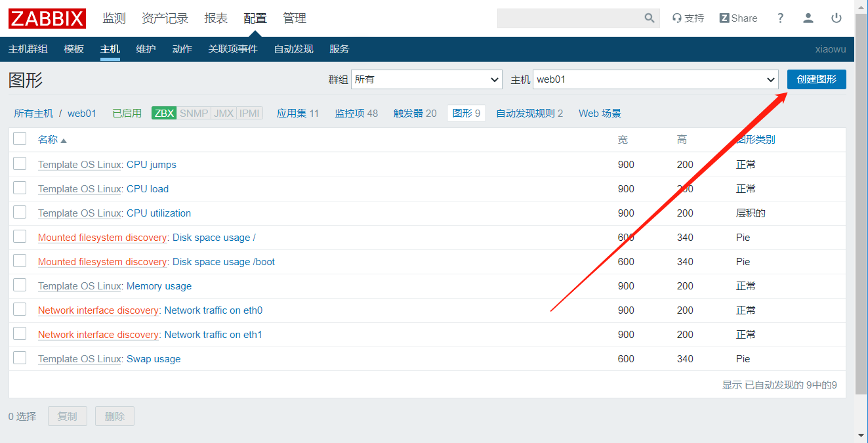This screenshot has height=443, width=868.
Task: Toggle the select-all checkbox in header
Action: point(20,138)
